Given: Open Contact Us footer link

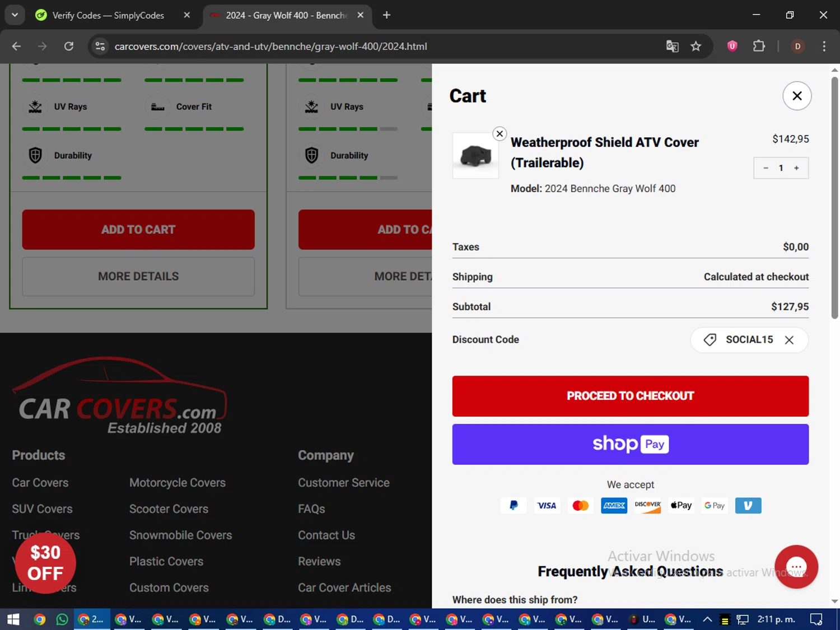Looking at the screenshot, I should [326, 535].
